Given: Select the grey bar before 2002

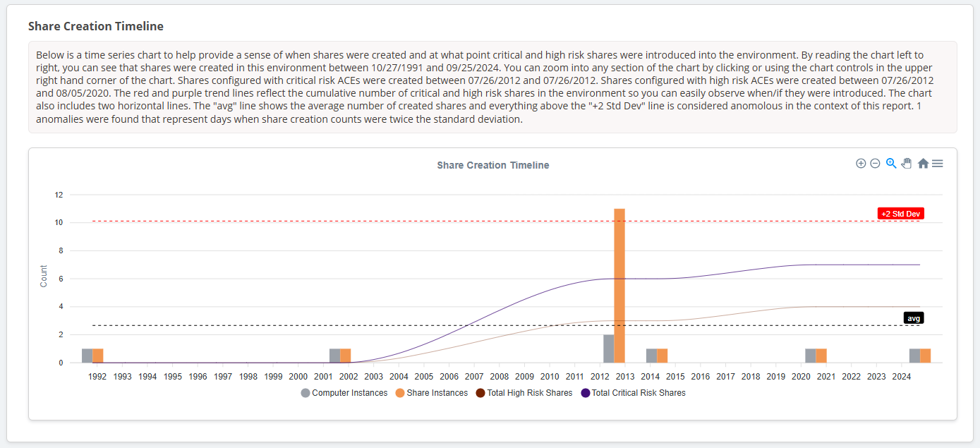Looking at the screenshot, I should [x=334, y=356].
